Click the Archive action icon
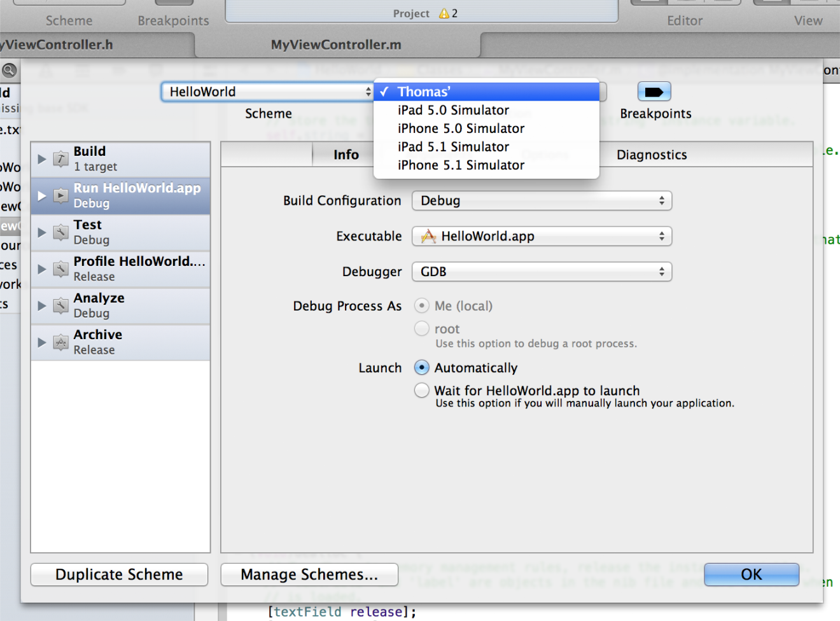The height and width of the screenshot is (621, 840). [60, 342]
